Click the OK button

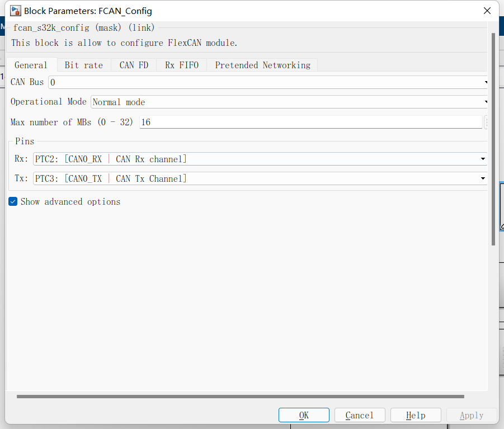point(304,415)
